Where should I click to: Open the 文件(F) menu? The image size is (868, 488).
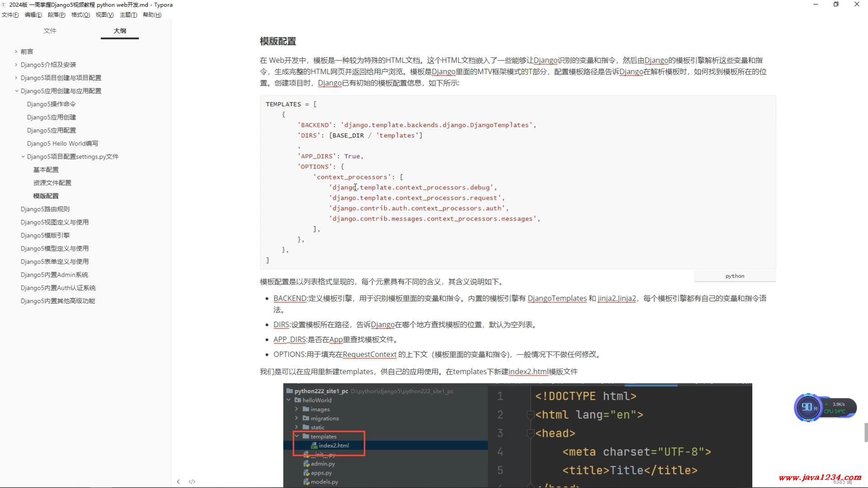(10, 15)
